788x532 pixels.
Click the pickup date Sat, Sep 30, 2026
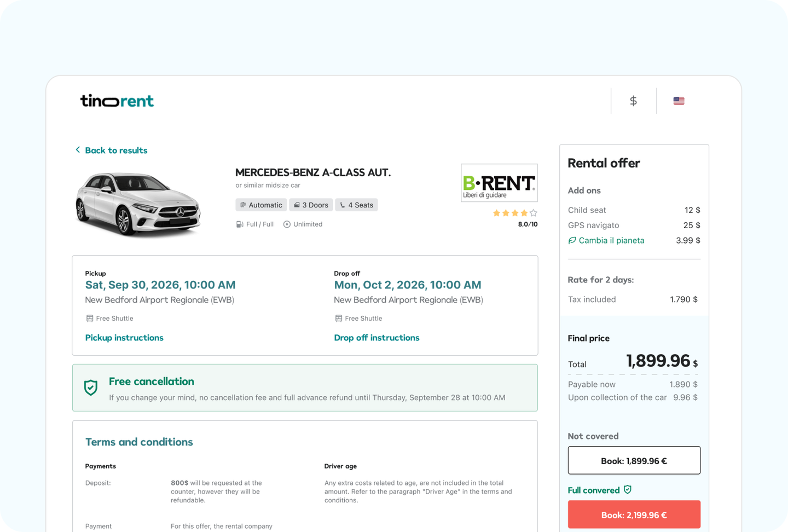tap(160, 285)
